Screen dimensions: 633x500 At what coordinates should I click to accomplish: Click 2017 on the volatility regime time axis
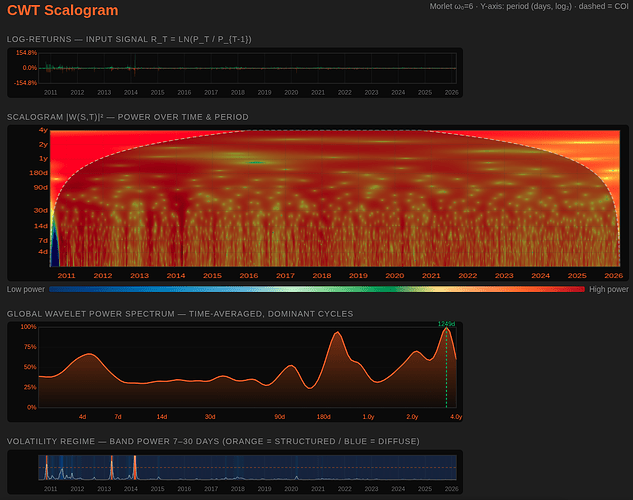point(211,489)
